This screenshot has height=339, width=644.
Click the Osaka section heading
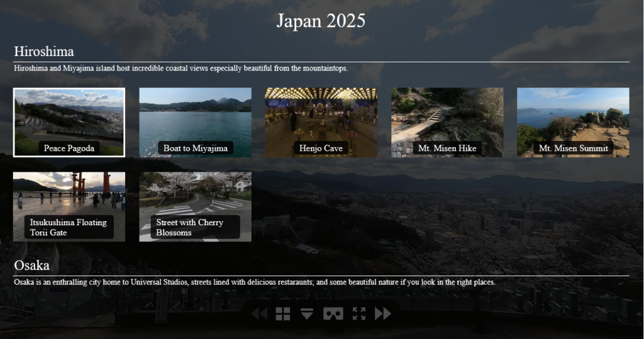(31, 265)
